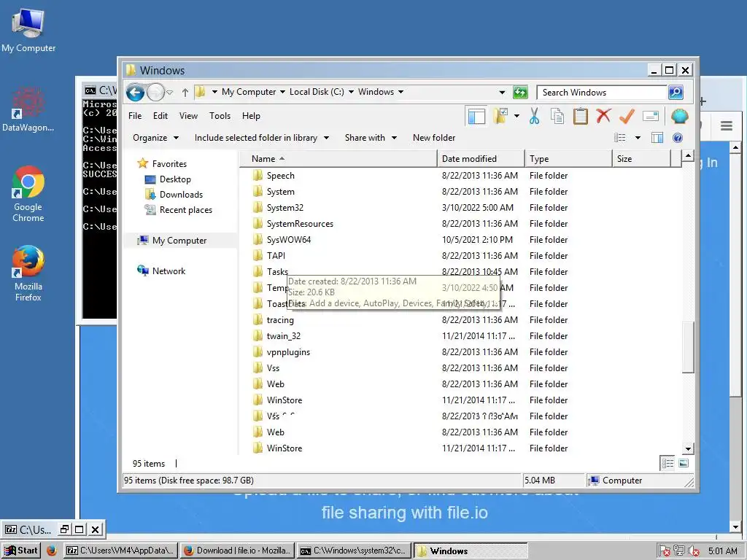Open the recent pages dropdown arrow
Viewport: 747px width, 560px height.
[x=170, y=93]
